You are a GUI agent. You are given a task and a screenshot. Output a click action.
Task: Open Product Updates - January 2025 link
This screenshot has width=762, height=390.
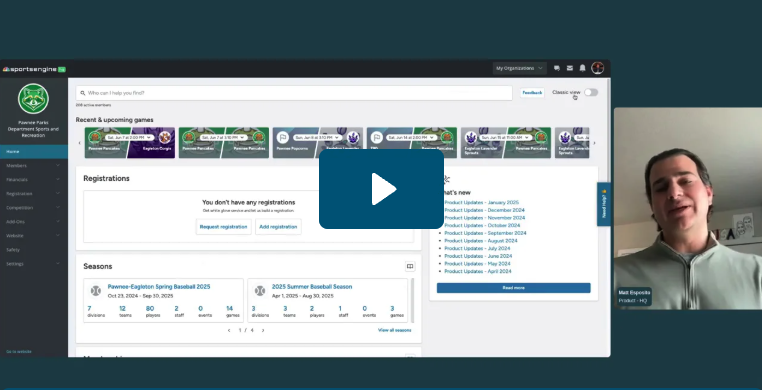point(482,203)
